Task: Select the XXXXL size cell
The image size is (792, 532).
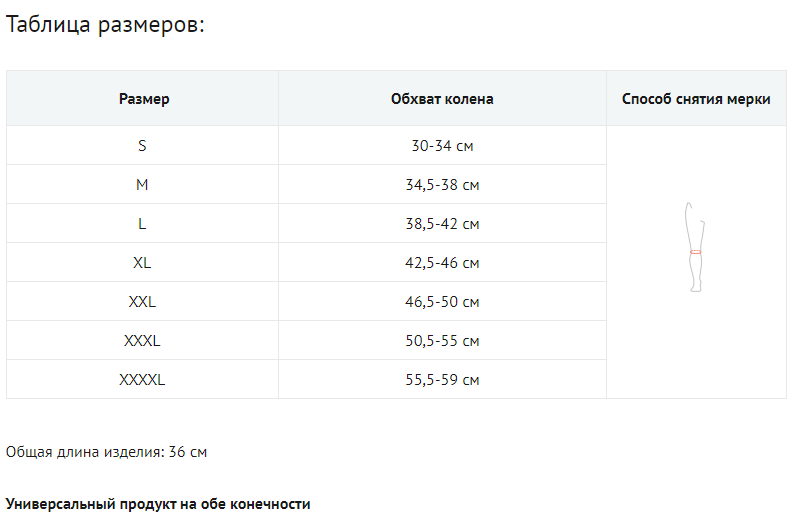Action: coord(142,380)
